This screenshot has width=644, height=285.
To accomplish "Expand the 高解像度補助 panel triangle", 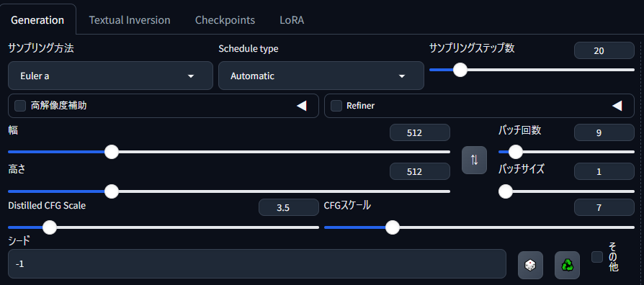I will pyautogui.click(x=301, y=106).
